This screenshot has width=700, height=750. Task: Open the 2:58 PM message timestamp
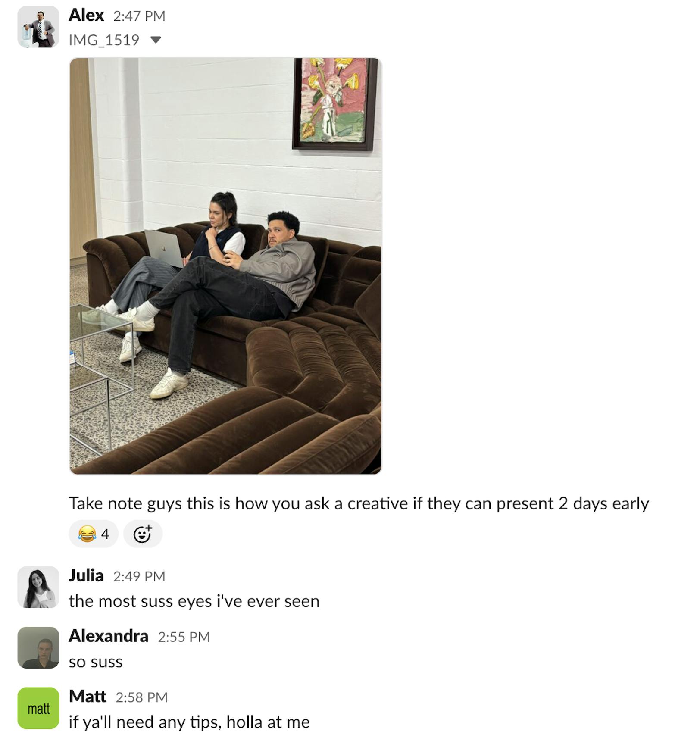(142, 697)
